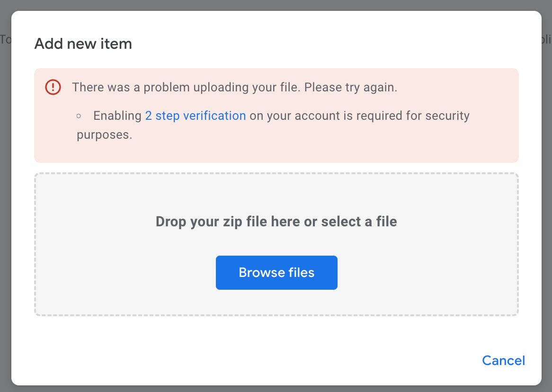Click the hollow bullet before 'Enabling'
552x392 pixels.
pyautogui.click(x=79, y=116)
